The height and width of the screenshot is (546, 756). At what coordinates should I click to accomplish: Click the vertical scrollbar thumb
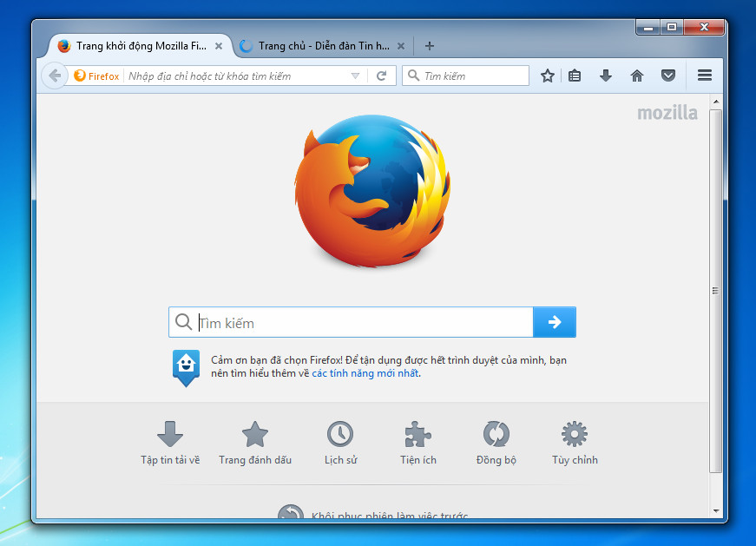click(716, 291)
